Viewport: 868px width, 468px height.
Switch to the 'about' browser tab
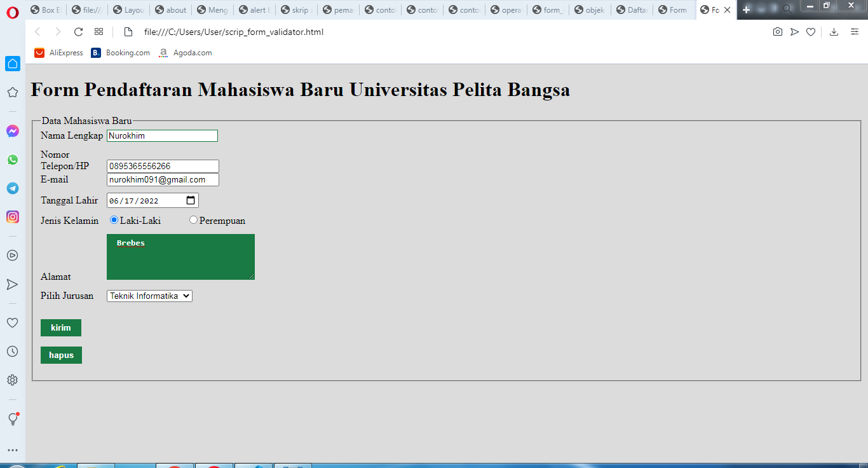pyautogui.click(x=170, y=10)
